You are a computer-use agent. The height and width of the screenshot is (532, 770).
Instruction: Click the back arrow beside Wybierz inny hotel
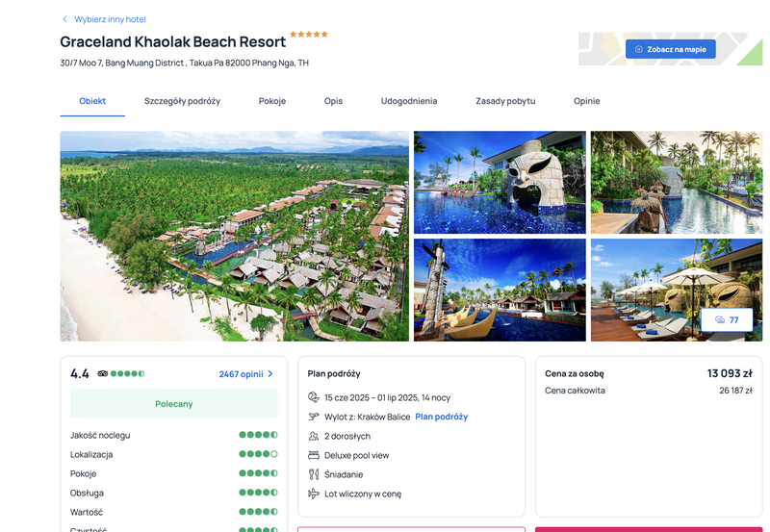point(64,19)
